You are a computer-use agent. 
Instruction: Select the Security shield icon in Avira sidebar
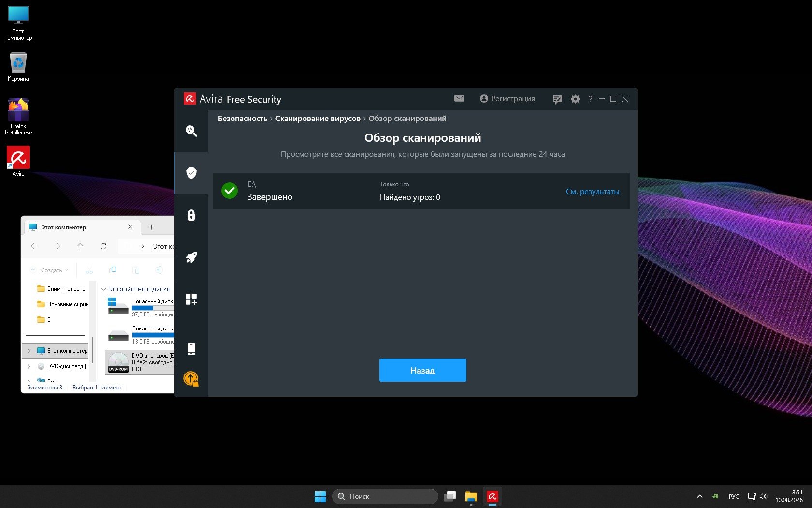[191, 173]
